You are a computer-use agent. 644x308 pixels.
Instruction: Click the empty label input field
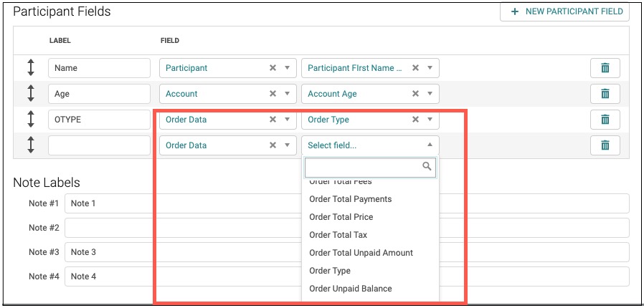point(99,145)
